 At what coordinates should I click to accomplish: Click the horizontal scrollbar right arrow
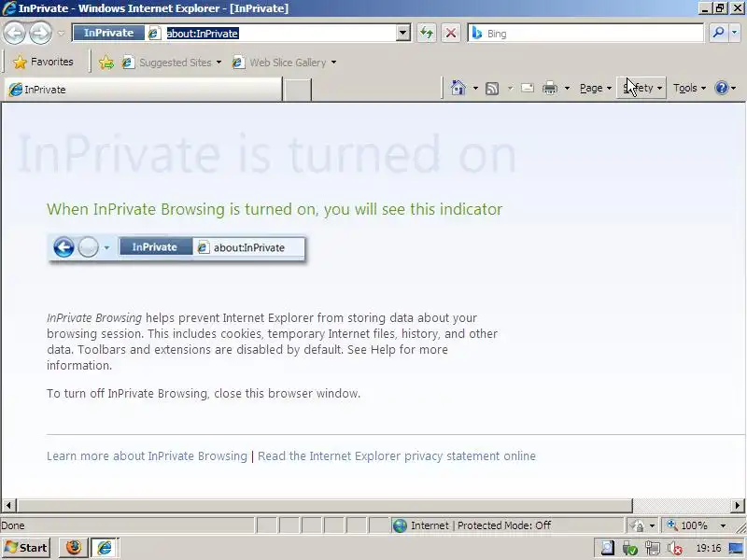[x=738, y=505]
